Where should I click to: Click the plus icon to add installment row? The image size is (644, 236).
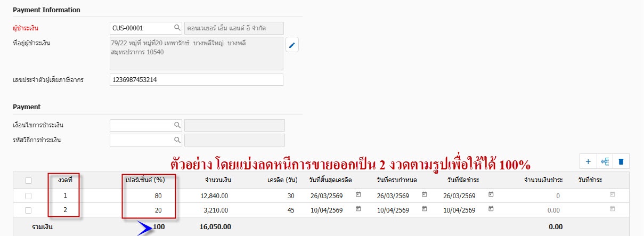click(x=588, y=161)
